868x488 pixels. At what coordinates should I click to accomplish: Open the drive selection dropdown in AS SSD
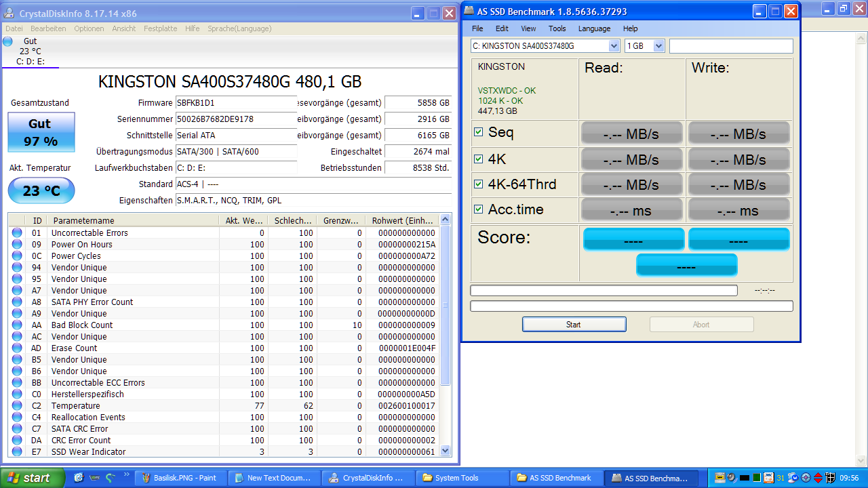coord(614,45)
